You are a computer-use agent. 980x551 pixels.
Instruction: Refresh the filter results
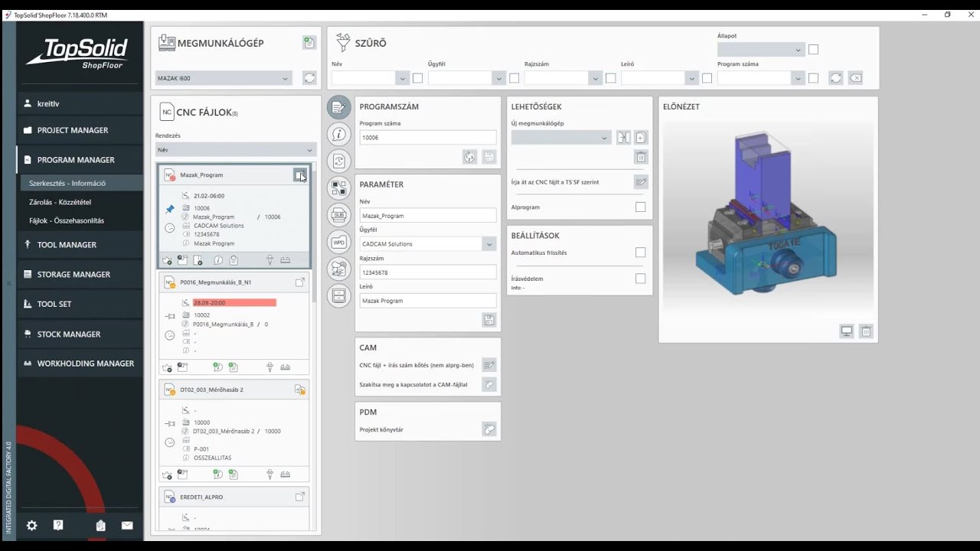(836, 78)
